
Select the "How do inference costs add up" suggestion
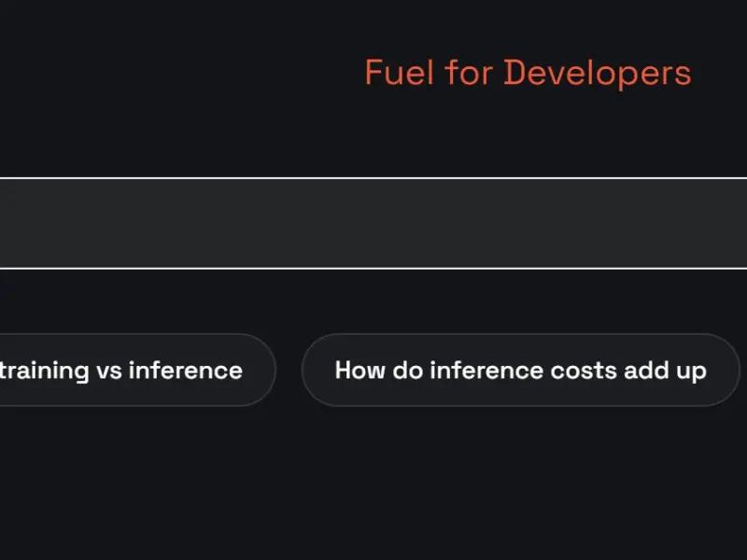tap(521, 370)
